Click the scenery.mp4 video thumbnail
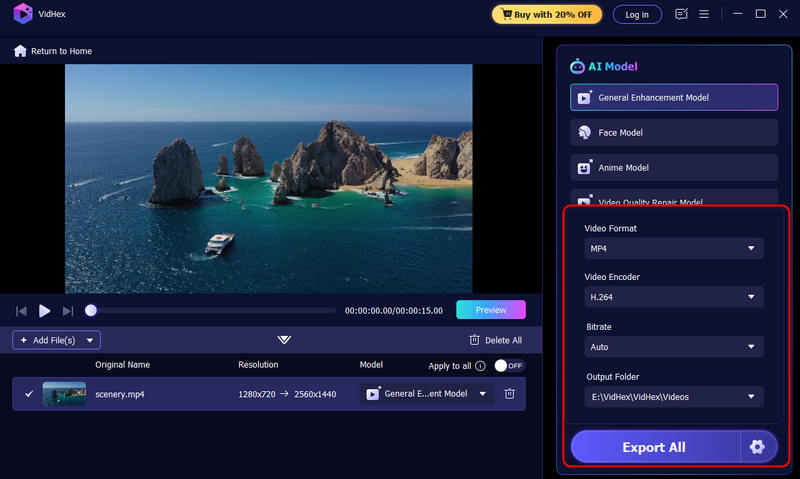 tap(64, 394)
